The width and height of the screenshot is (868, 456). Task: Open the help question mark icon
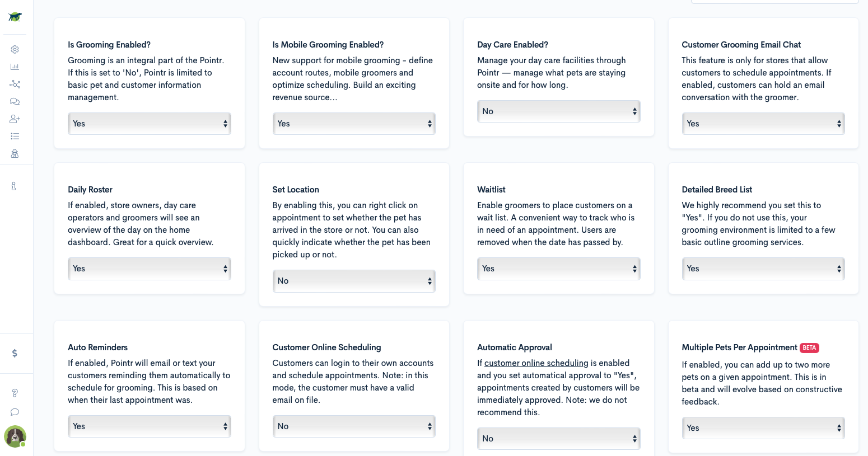pyautogui.click(x=15, y=393)
